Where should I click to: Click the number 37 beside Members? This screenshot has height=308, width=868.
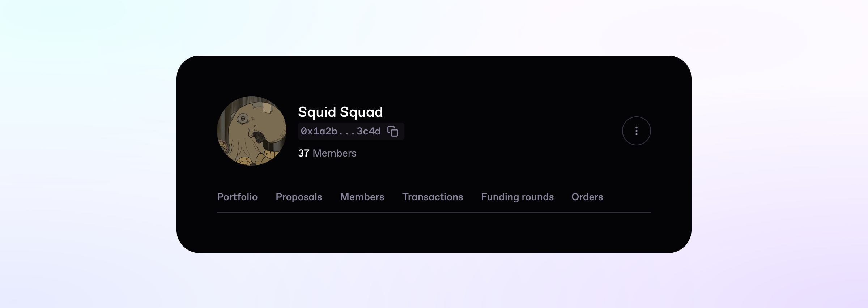click(x=303, y=153)
